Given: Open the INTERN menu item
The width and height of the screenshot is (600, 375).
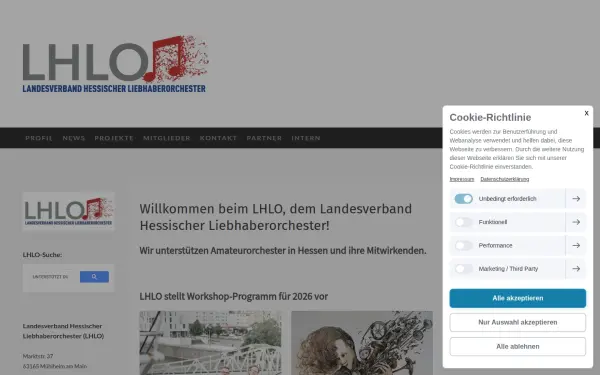Looking at the screenshot, I should pos(306,138).
